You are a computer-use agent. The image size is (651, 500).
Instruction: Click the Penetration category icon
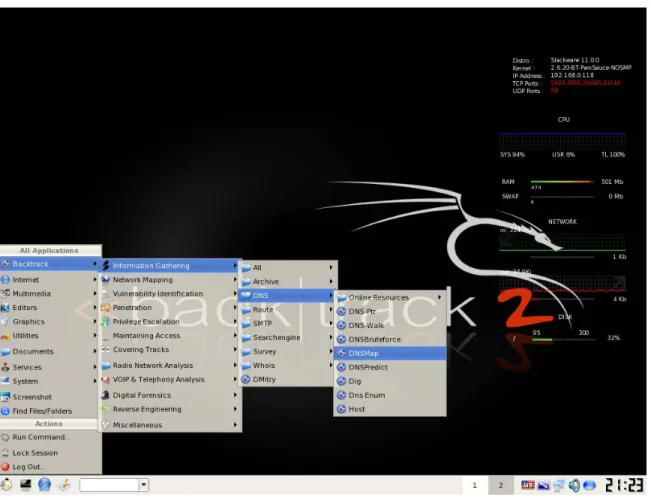click(x=106, y=308)
